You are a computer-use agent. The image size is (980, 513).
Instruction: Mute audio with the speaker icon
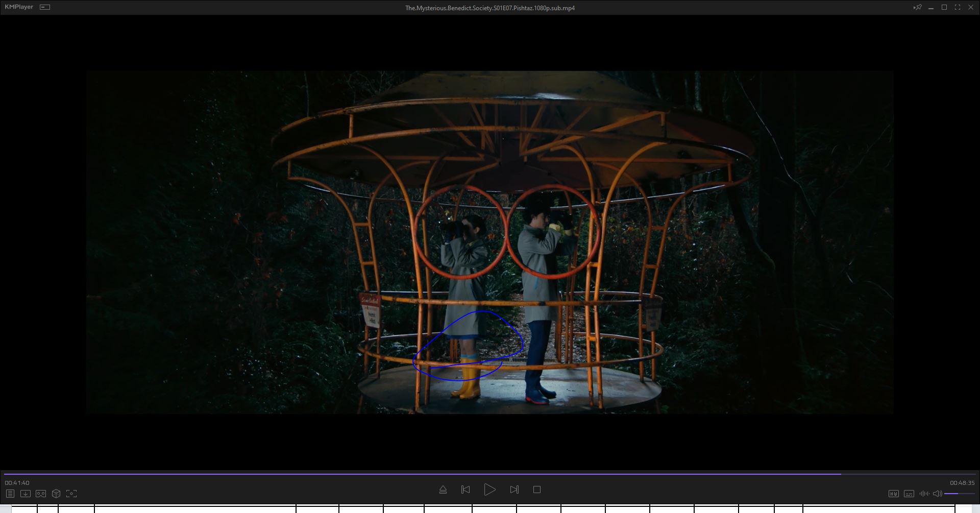pos(937,494)
